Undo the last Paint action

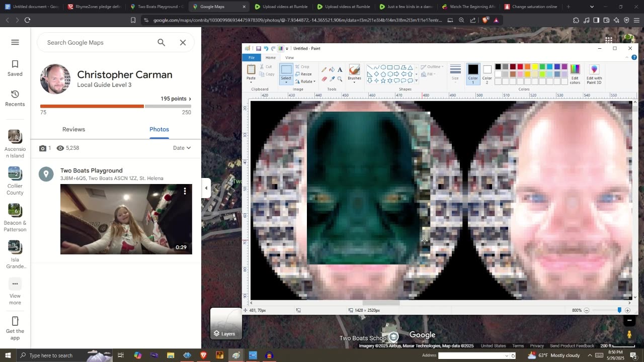coord(266,49)
